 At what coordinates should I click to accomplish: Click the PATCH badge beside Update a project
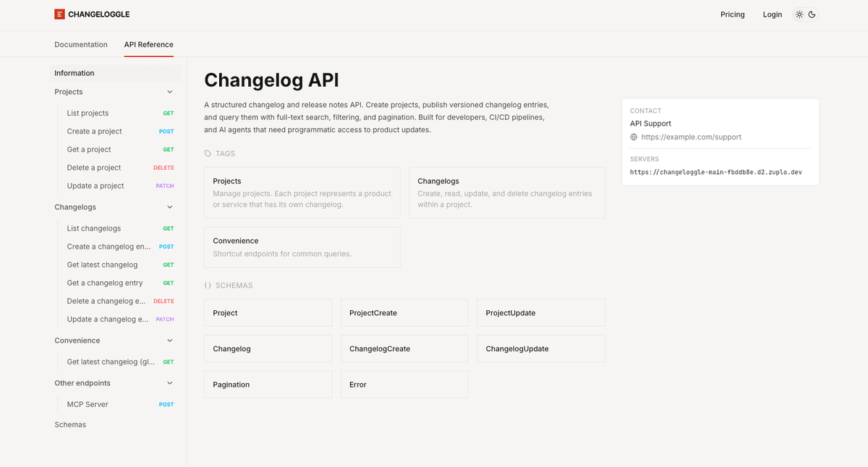pos(165,185)
